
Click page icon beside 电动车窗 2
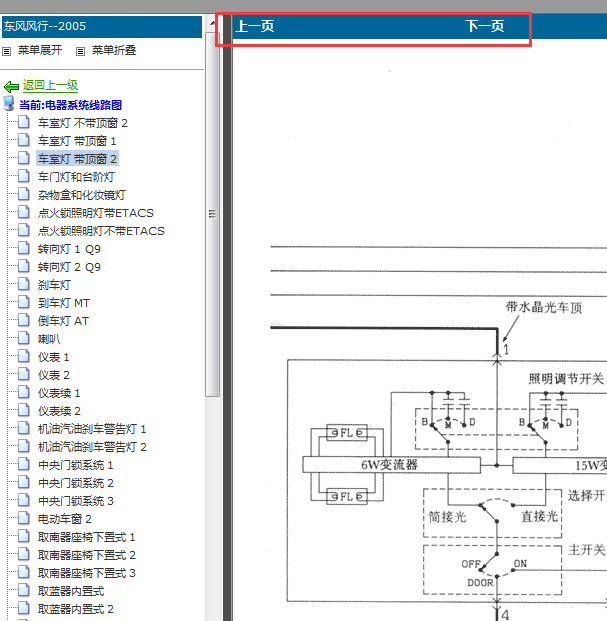click(24, 518)
